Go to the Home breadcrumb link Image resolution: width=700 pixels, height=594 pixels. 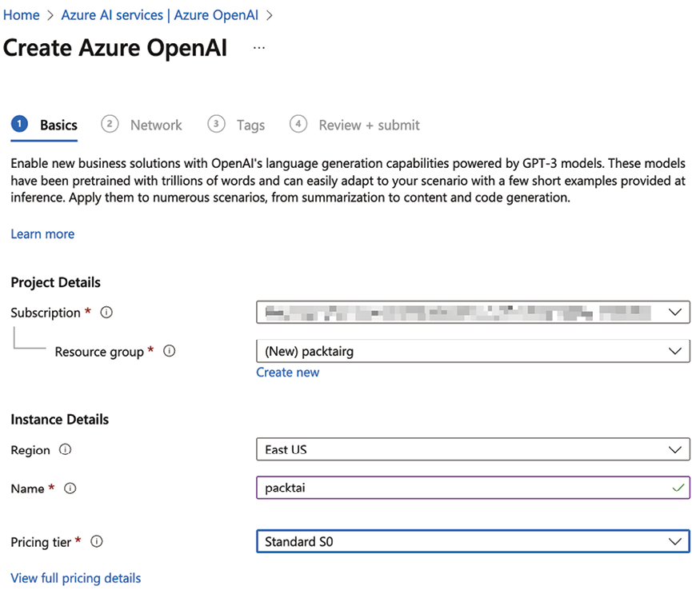(x=22, y=15)
